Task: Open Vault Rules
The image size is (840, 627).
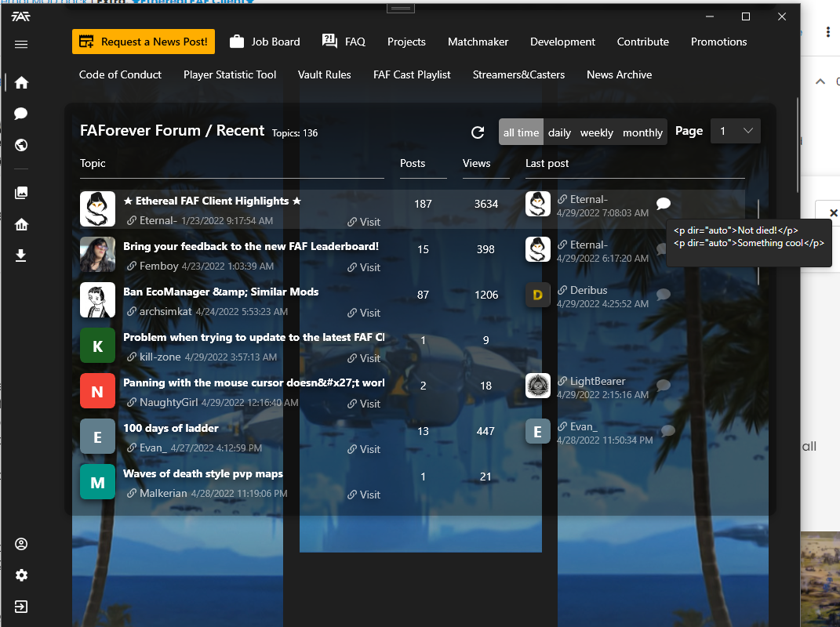Action: (324, 75)
